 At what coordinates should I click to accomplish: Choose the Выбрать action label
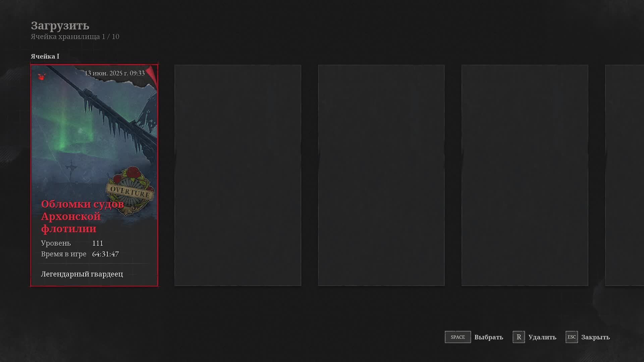tap(489, 337)
